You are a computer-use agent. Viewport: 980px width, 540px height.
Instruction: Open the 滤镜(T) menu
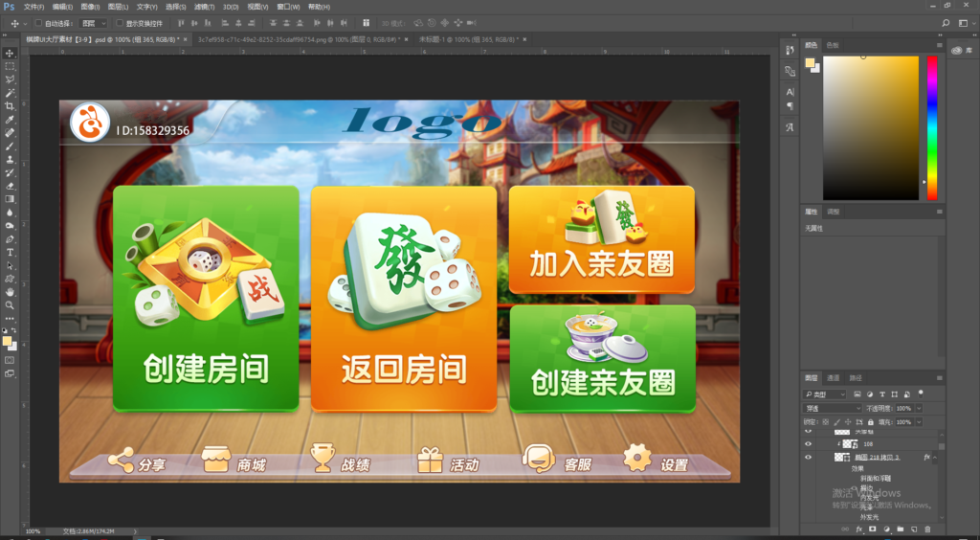(x=203, y=7)
